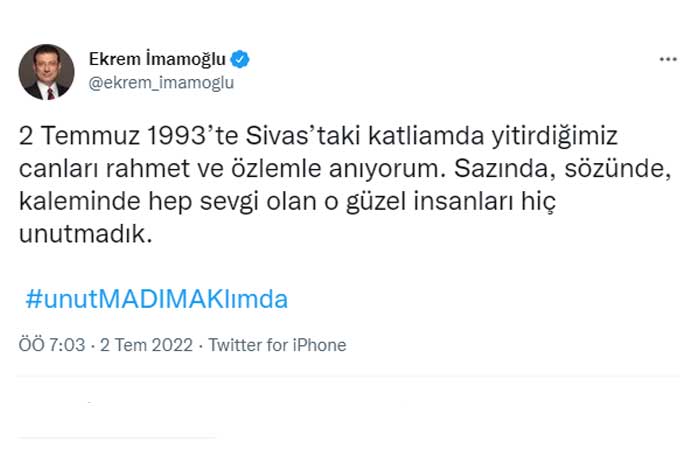Click the word "rahmet" in the tweet
The image size is (690, 450).
pyautogui.click(x=131, y=171)
